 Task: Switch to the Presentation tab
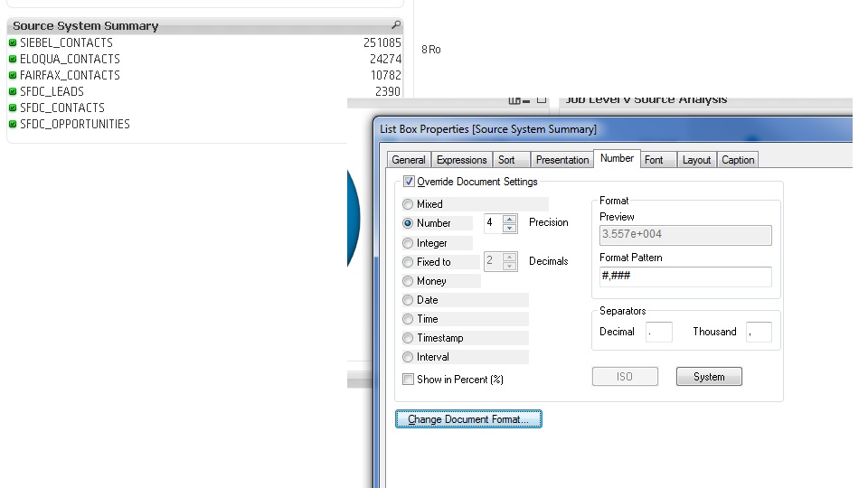pyautogui.click(x=561, y=160)
